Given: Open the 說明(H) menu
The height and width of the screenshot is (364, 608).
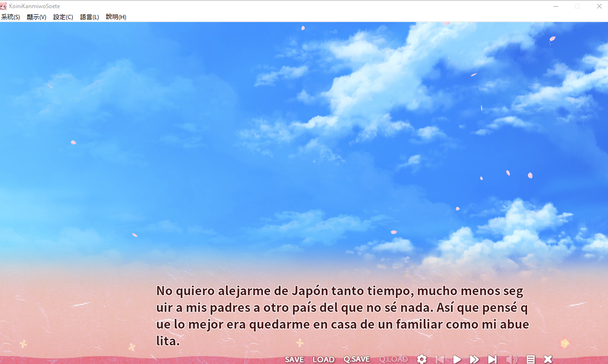Looking at the screenshot, I should point(116,17).
